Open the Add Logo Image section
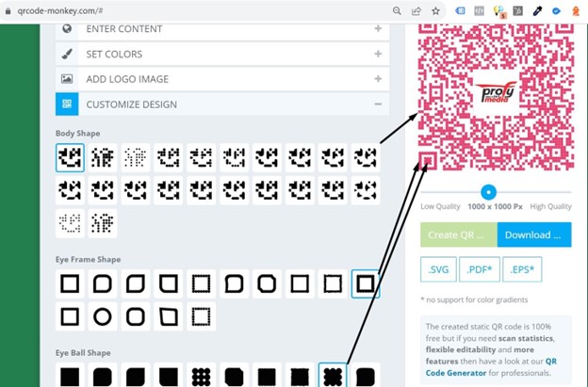 pyautogui.click(x=222, y=79)
